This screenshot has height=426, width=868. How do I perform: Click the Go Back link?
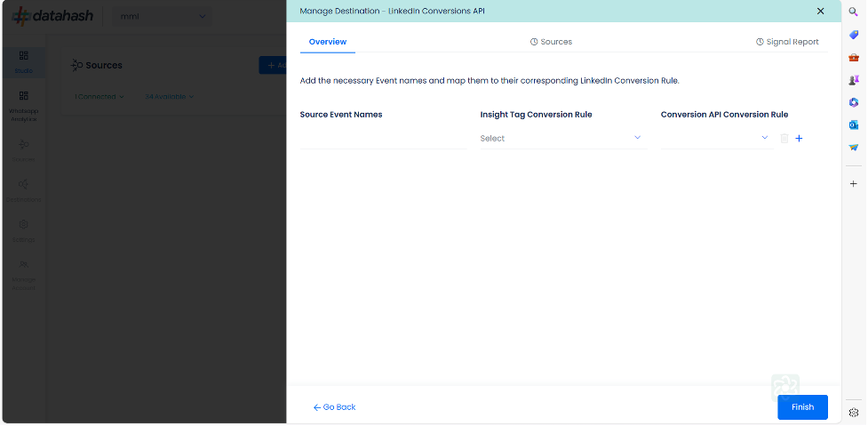(x=334, y=407)
